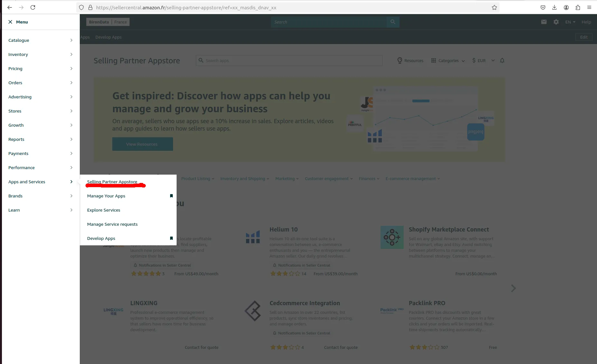597x364 pixels.
Task: Expand the Catalogue menu section
Action: [41, 40]
